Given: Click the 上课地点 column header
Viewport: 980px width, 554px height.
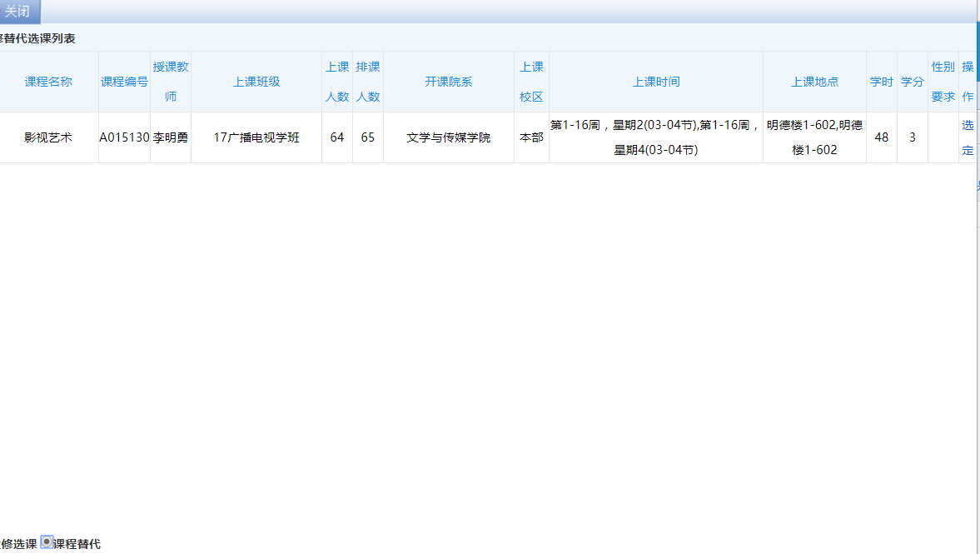Looking at the screenshot, I should 814,82.
